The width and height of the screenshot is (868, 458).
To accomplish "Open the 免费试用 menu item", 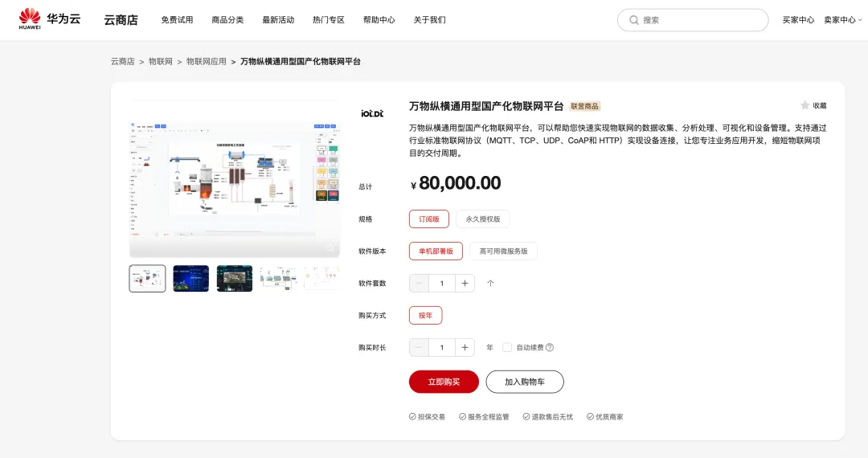I will click(177, 20).
